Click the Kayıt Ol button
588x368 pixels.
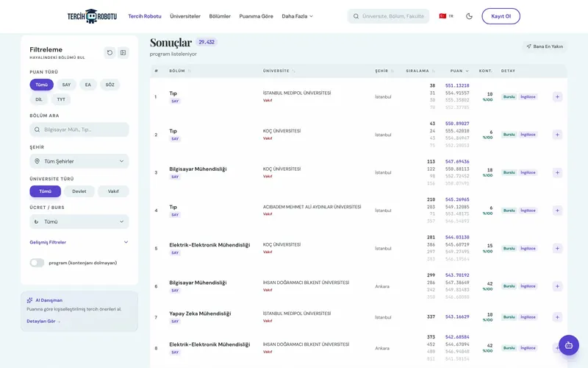(x=501, y=16)
